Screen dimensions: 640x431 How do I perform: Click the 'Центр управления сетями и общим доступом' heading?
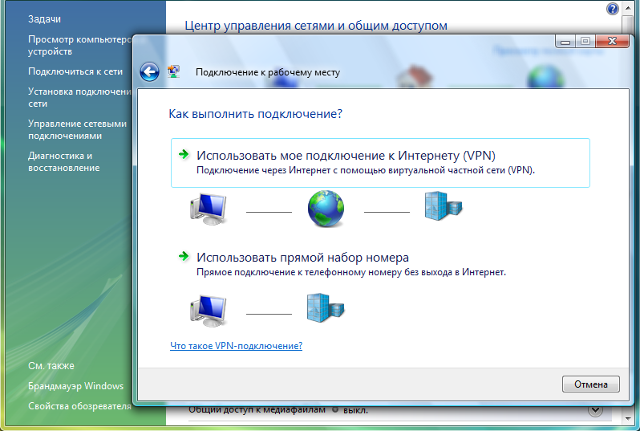pyautogui.click(x=316, y=25)
